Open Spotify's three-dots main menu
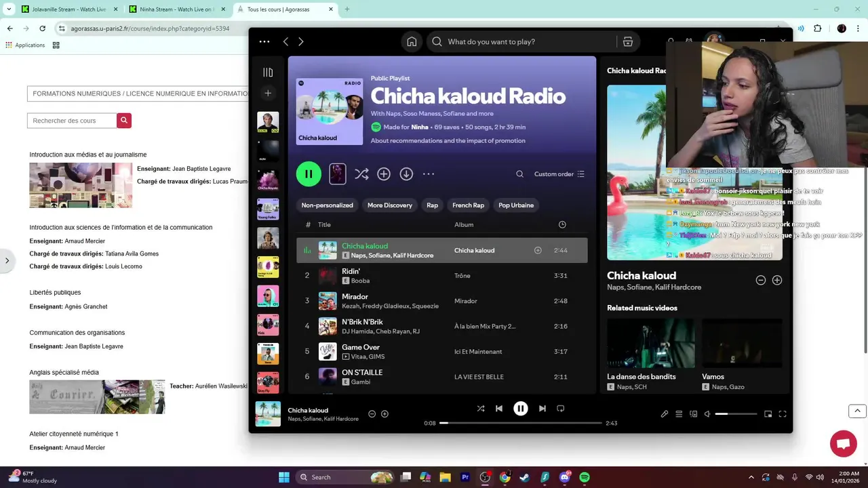868x488 pixels. 264,41
